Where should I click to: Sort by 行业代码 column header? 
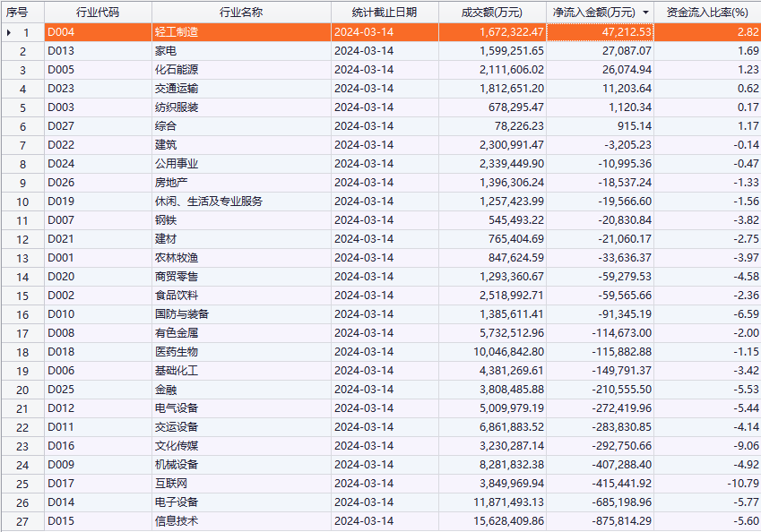97,13
